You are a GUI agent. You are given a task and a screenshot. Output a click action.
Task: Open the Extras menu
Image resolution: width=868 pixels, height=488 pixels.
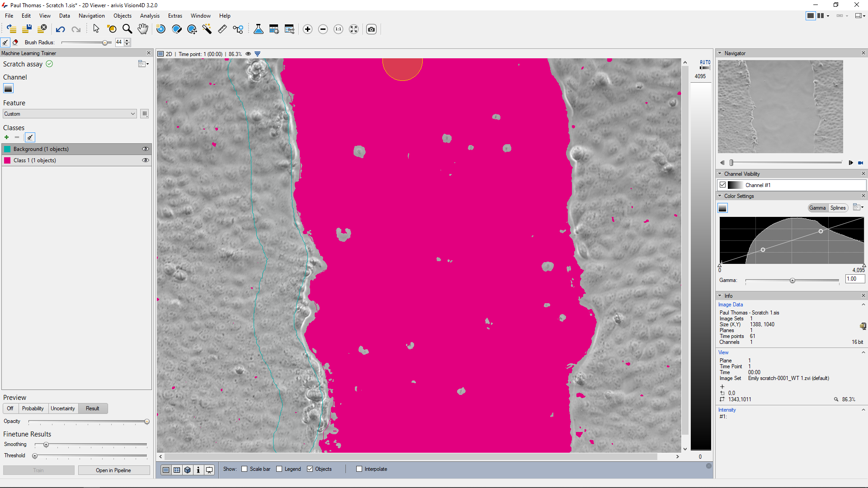click(175, 16)
